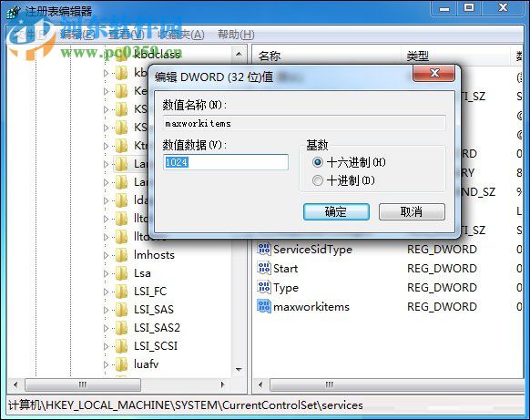Click the 数值数据 input field containing 1024
Image resolution: width=530 pixels, height=420 pixels.
pyautogui.click(x=226, y=162)
